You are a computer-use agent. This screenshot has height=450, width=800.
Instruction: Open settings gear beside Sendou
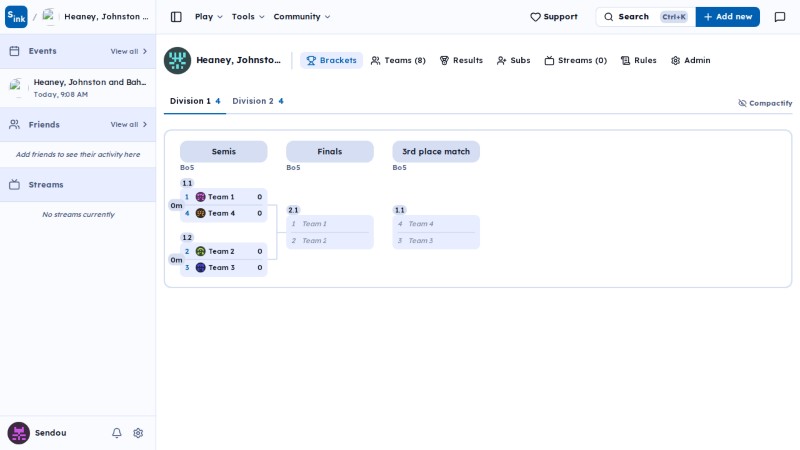pyautogui.click(x=138, y=433)
